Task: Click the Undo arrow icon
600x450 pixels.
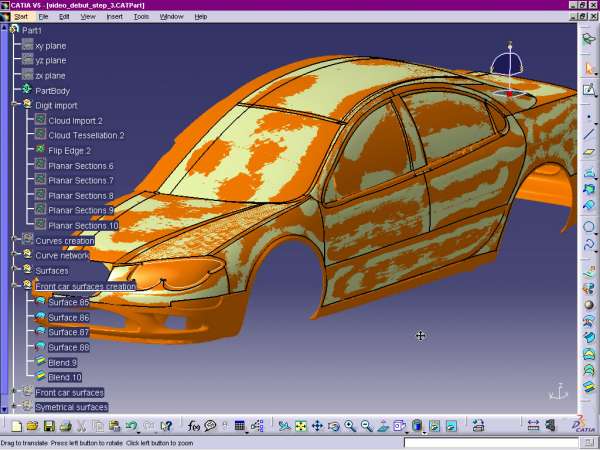Action: [x=132, y=426]
